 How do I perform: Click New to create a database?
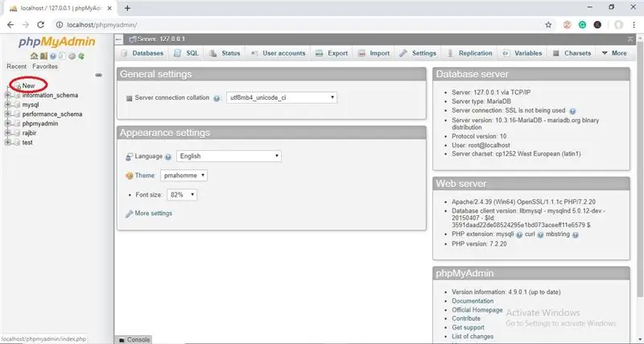pyautogui.click(x=28, y=86)
